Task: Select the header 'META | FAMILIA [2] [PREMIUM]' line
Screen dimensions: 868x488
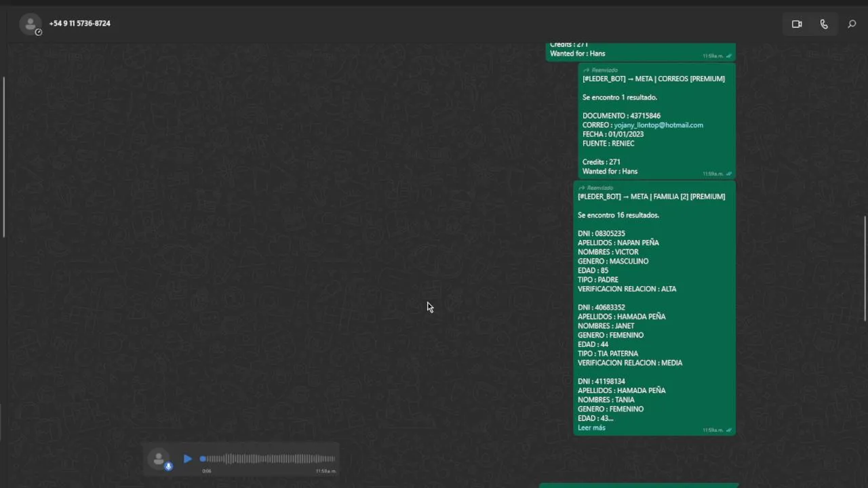Action: [651, 197]
